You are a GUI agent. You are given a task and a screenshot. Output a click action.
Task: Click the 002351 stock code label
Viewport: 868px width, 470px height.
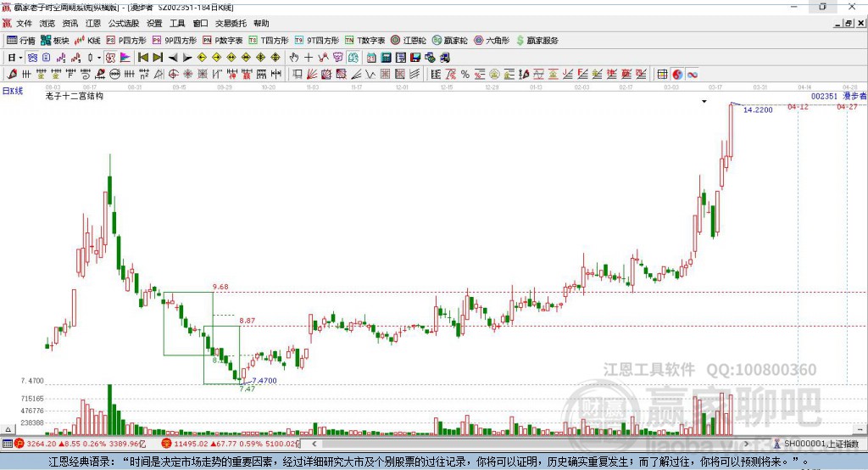[824, 97]
